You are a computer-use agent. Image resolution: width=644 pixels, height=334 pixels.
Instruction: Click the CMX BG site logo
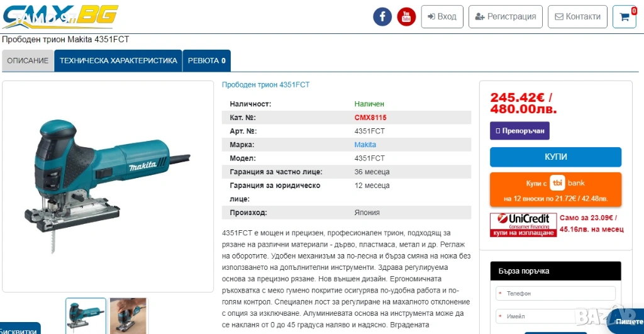click(60, 16)
